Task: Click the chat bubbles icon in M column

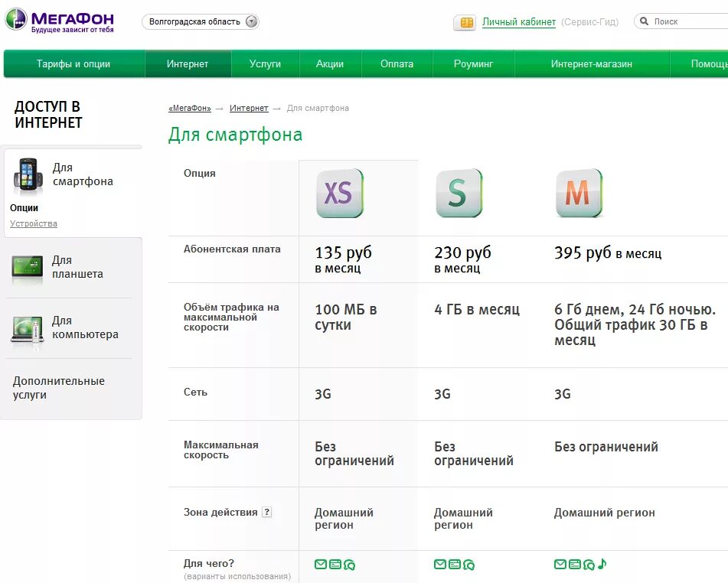Action: pos(589,565)
